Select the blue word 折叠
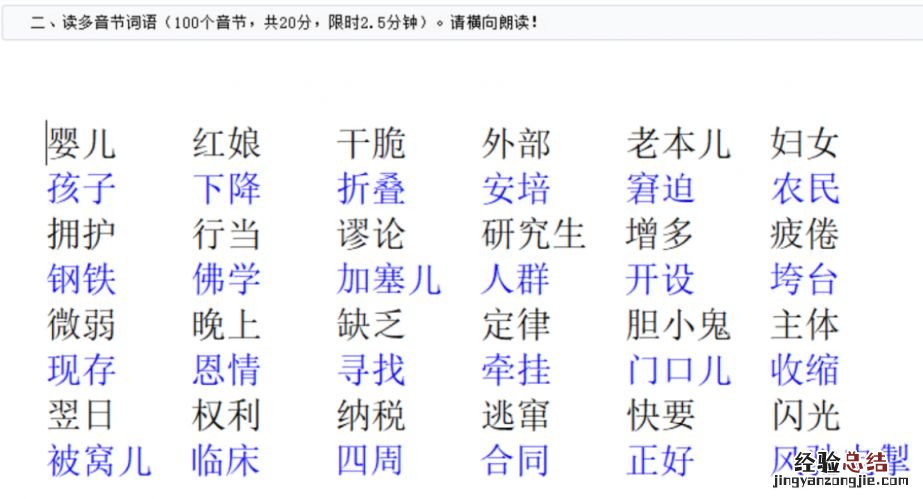Screen dimensions: 923x499 [371, 188]
